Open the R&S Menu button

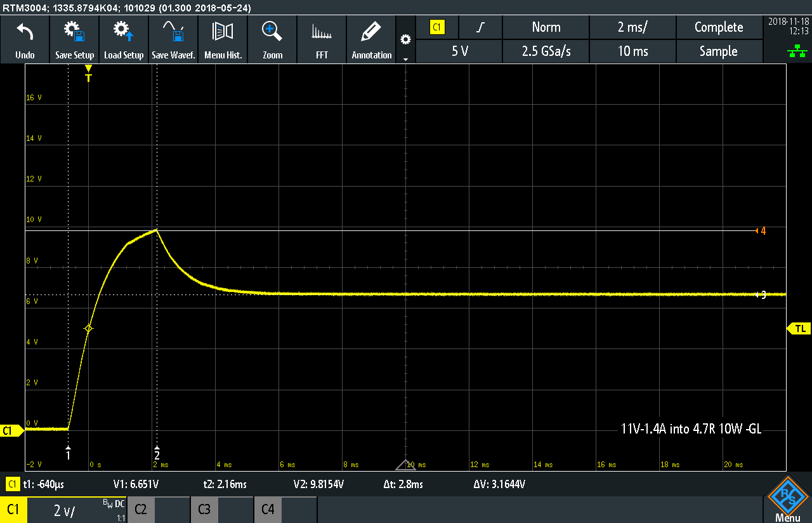click(x=787, y=499)
